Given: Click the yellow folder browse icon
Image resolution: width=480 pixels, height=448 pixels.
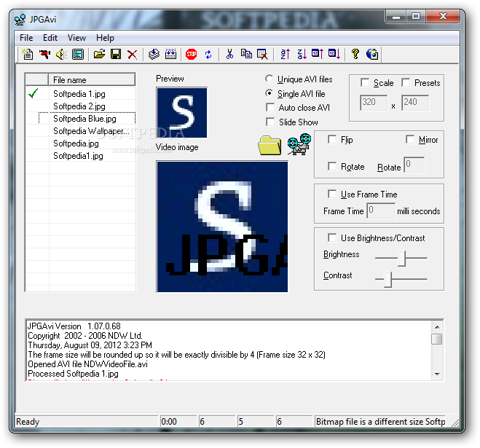Looking at the screenshot, I should 269,146.
